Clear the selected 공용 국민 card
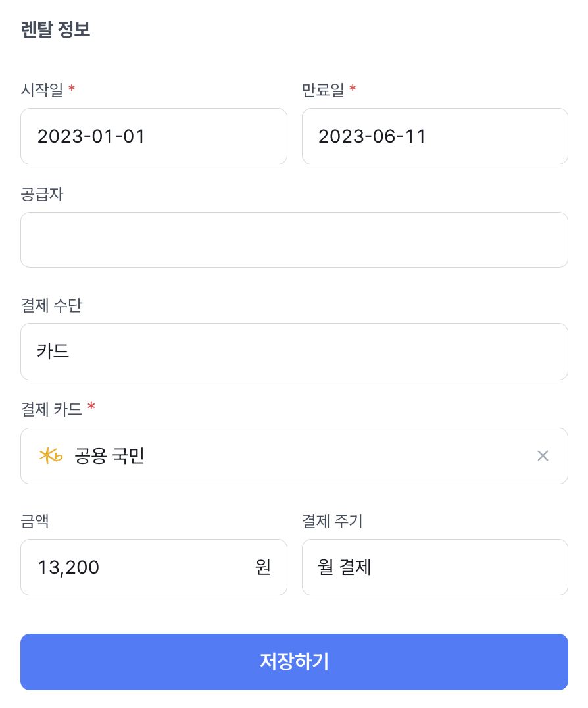Screen dimensions: 588x708 pyautogui.click(x=543, y=456)
